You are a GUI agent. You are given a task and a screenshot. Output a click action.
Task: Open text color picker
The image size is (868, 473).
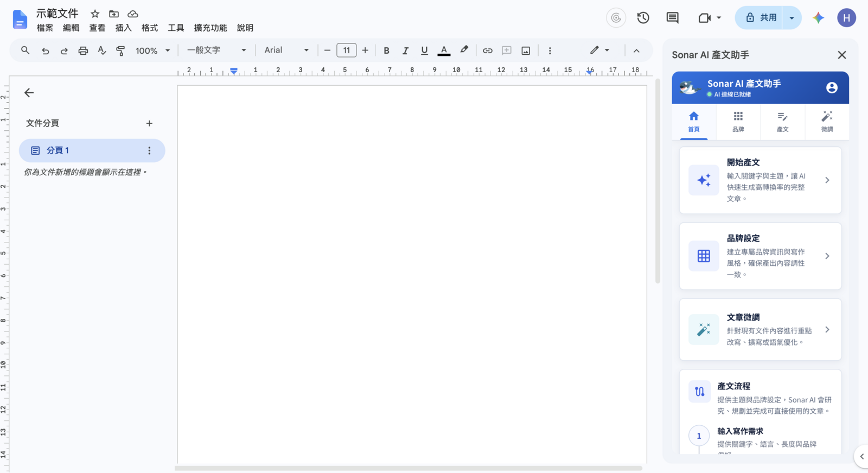tap(444, 50)
